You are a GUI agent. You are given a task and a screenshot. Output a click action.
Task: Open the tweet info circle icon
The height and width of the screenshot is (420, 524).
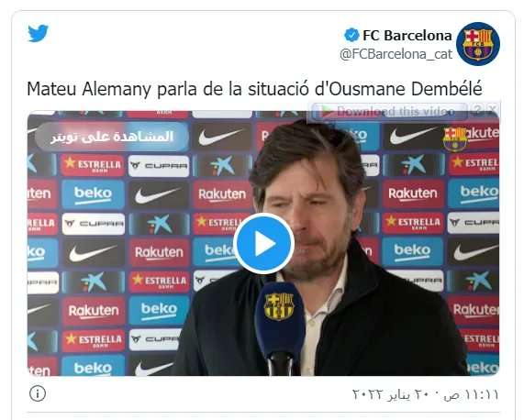[38, 393]
